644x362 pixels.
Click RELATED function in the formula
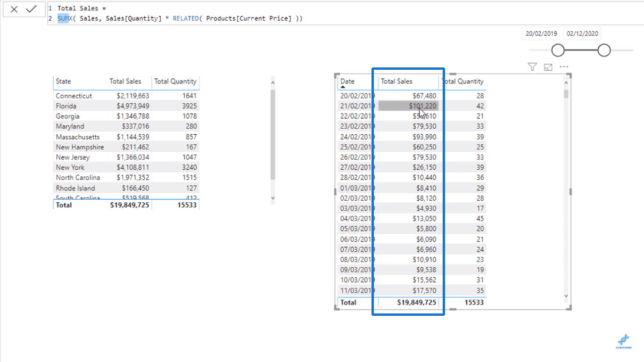pyautogui.click(x=186, y=18)
